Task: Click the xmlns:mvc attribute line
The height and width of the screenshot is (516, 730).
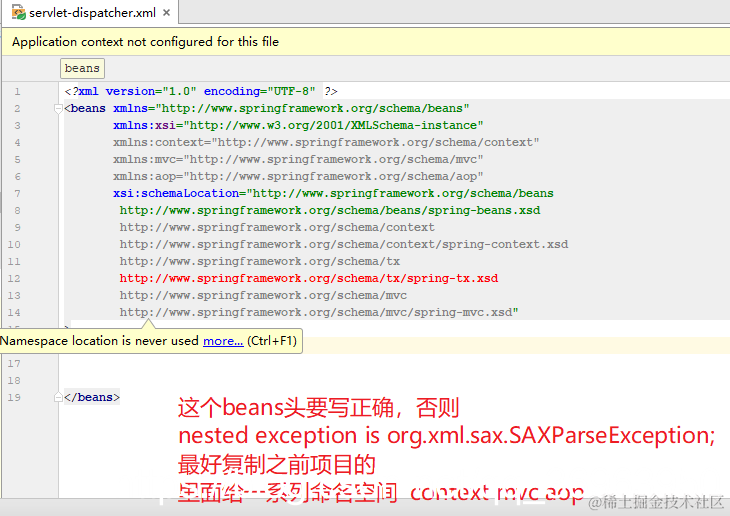Action: (298, 159)
